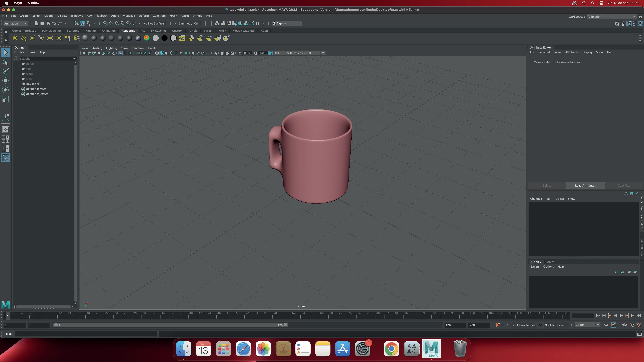Switch to the Poly Modeling shelf tab
Screen dimensions: 644x362
pyautogui.click(x=51, y=31)
